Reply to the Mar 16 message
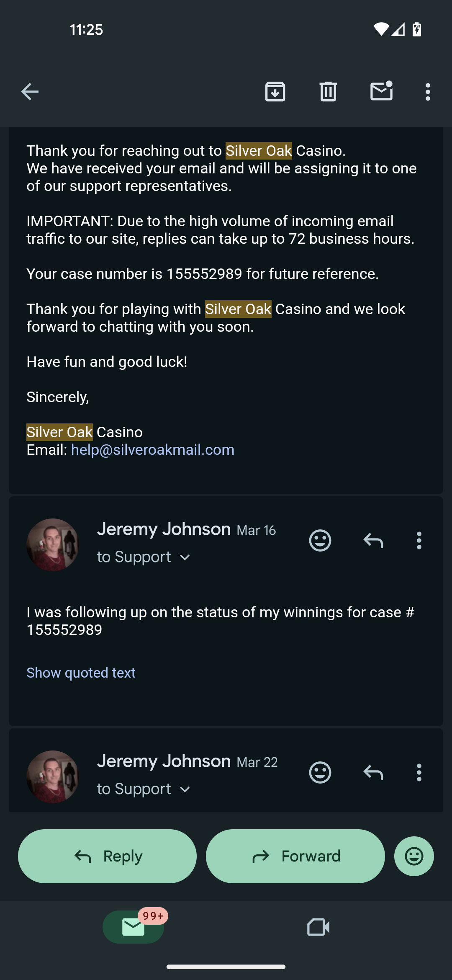Viewport: 452px width, 980px height. click(x=373, y=540)
